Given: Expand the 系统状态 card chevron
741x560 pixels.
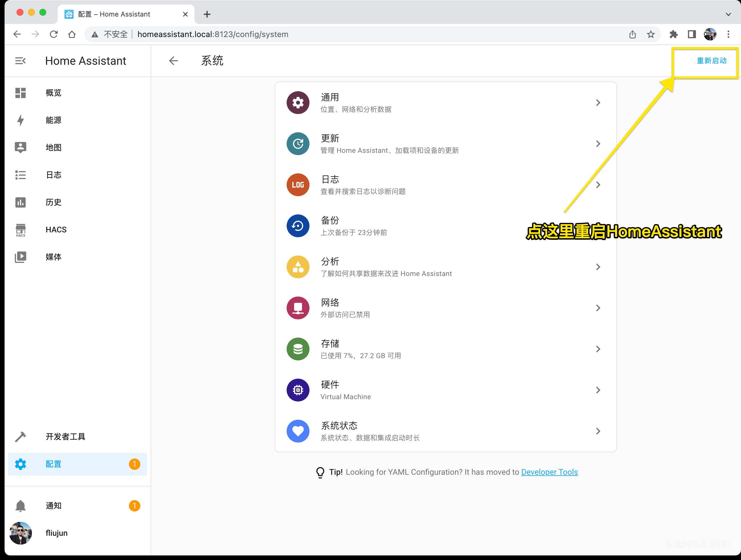Looking at the screenshot, I should pyautogui.click(x=598, y=431).
